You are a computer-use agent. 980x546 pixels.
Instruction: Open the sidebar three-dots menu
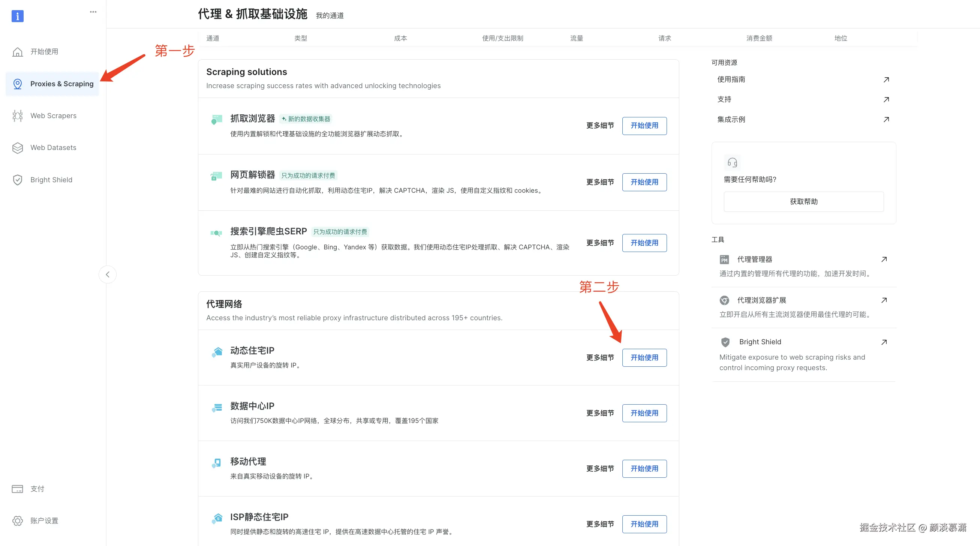click(x=93, y=12)
